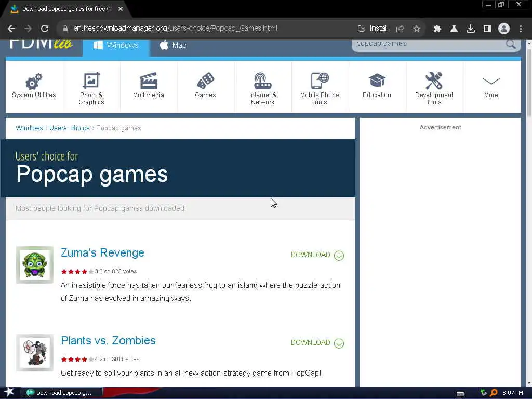Close the Download popcap games tab
532x399 pixels.
121,9
